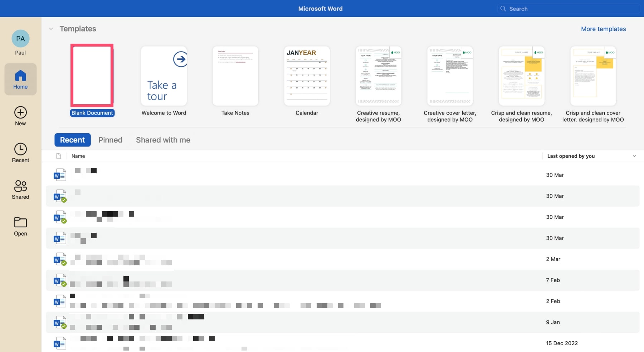
Task: Click the Welcome to Word label
Action: click(164, 113)
